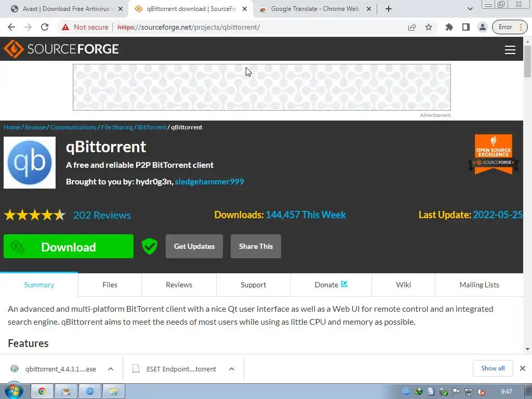Go to Browse breadcrumb
This screenshot has height=399, width=532.
(35, 127)
